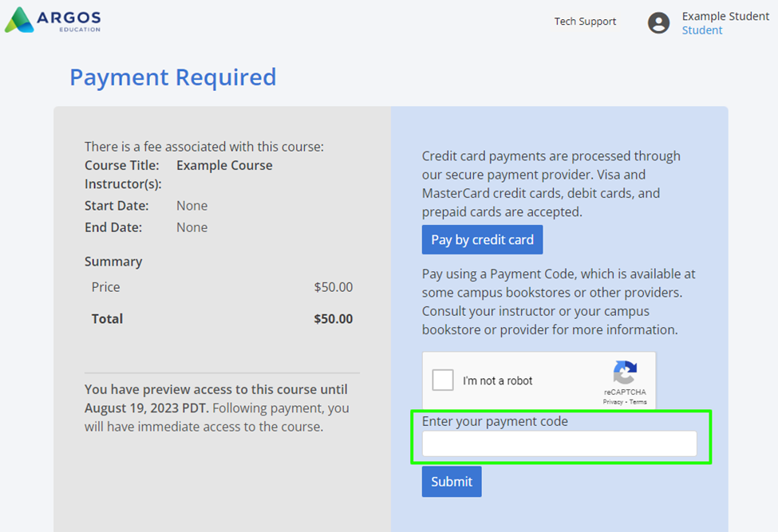The width and height of the screenshot is (778, 532).
Task: Open the reCAPTCHA Terms link
Action: click(638, 402)
